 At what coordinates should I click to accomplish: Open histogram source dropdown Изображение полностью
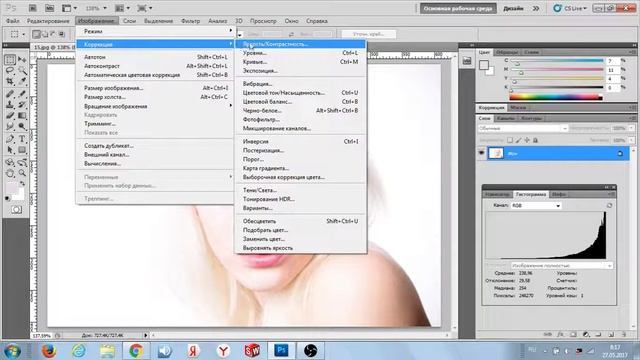(x=562, y=266)
